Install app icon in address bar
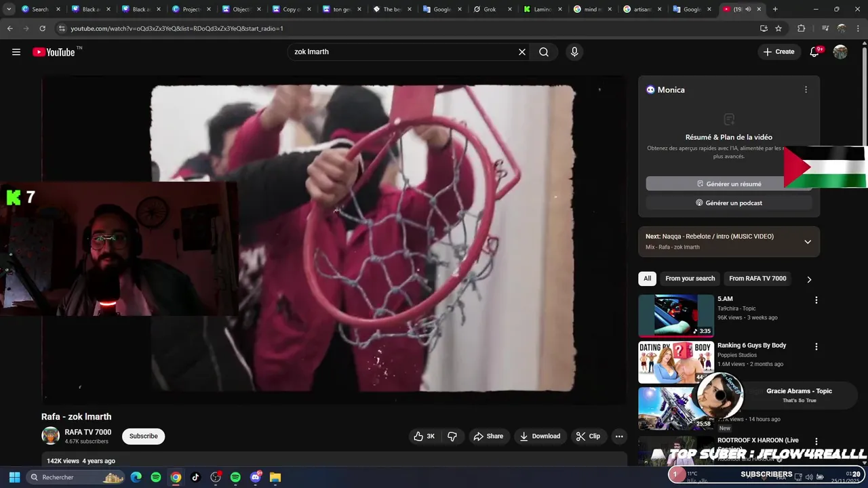Image resolution: width=868 pixels, height=488 pixels. (764, 28)
